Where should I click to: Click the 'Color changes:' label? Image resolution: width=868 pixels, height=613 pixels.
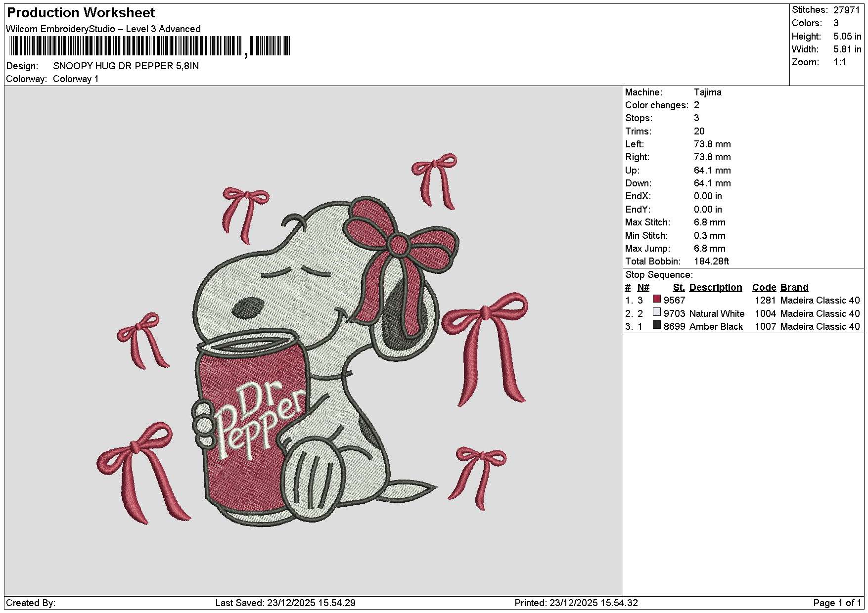[x=657, y=105]
